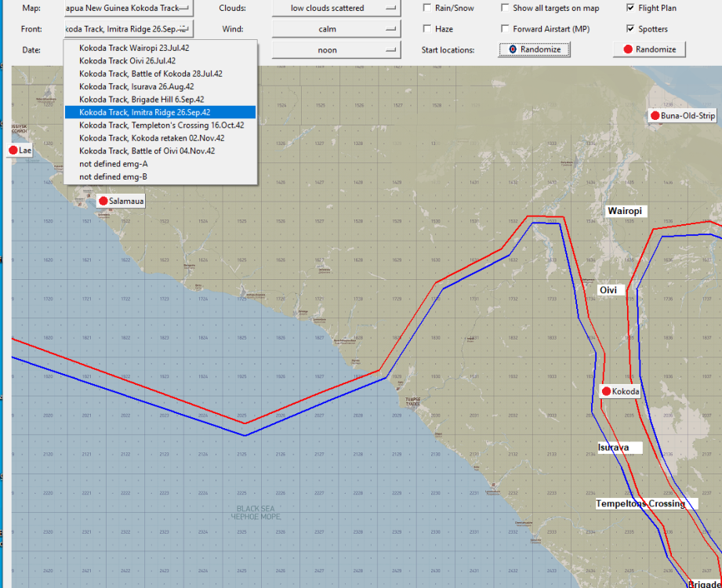Enable Forward Airstart (MP) option
Viewport: 722px width, 588px height.
(505, 29)
